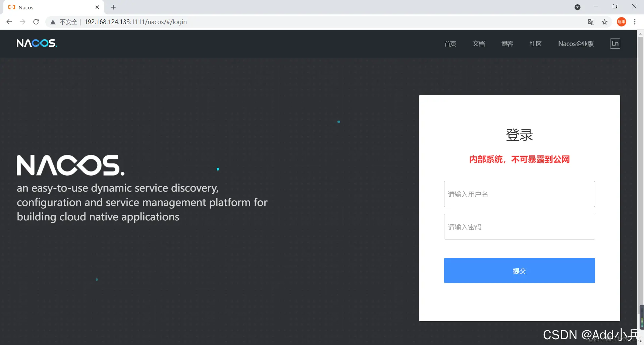Click the not-secure warning icon
This screenshot has height=345, width=644.
53,22
